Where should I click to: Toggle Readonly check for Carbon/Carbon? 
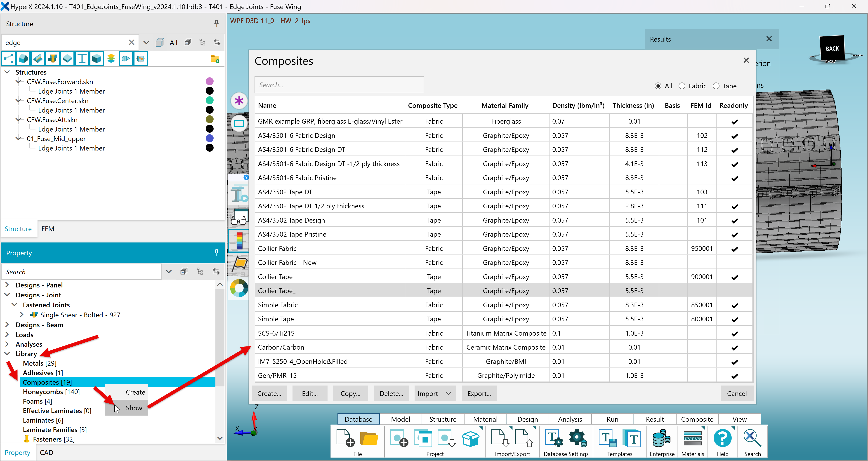(735, 347)
